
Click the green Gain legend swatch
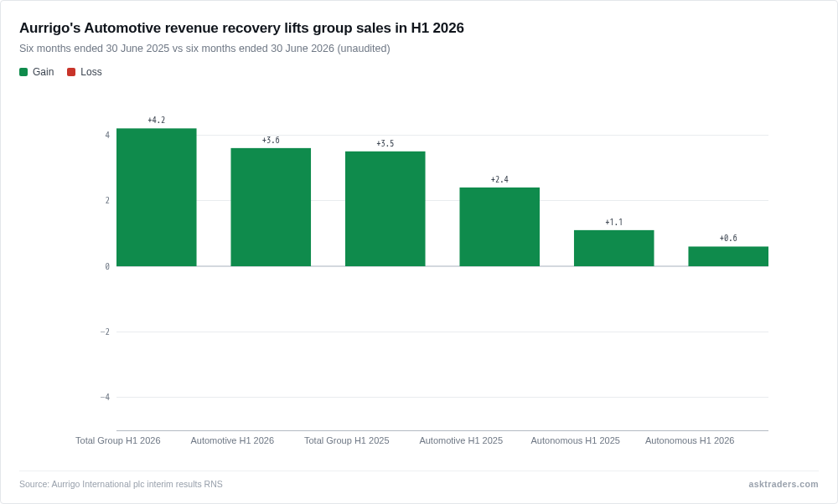point(23,72)
